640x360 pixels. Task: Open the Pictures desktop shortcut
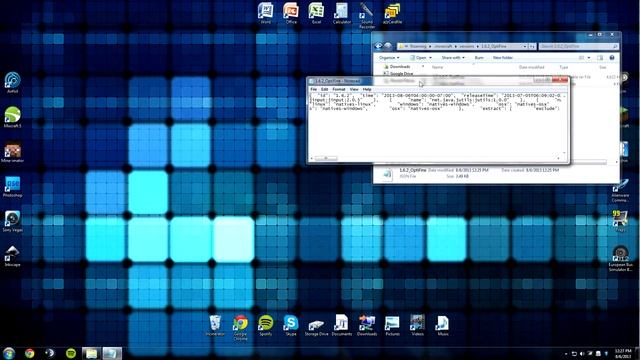pos(392,325)
